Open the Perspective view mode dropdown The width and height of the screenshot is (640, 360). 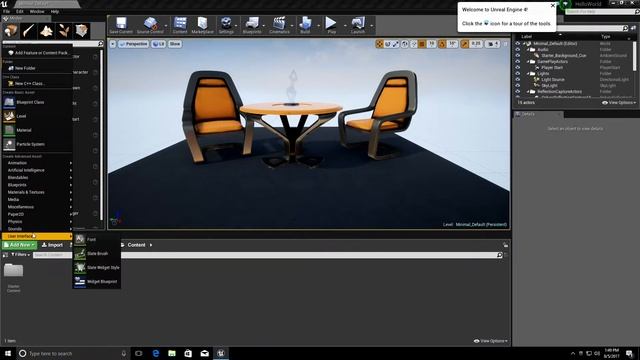pyautogui.click(x=133, y=44)
